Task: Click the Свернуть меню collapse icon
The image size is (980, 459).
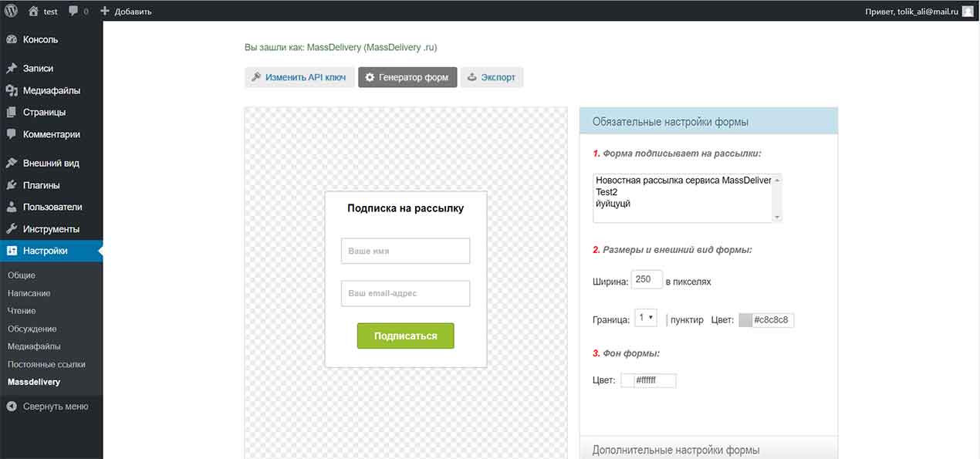Action: pyautogui.click(x=12, y=407)
